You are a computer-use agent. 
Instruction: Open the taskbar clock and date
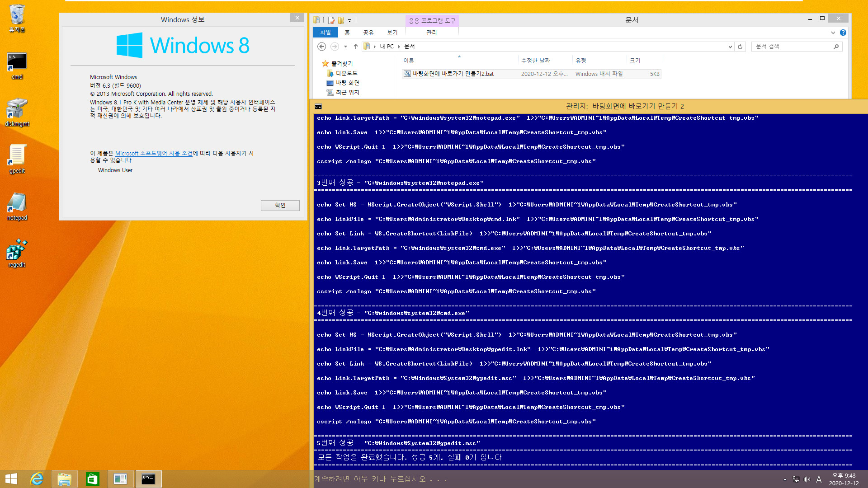[x=844, y=479]
